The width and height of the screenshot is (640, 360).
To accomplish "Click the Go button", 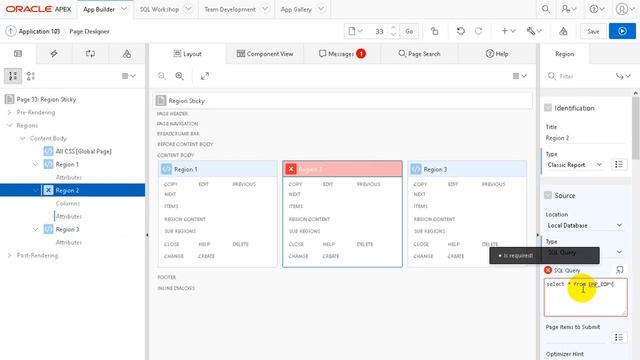I will tap(409, 31).
